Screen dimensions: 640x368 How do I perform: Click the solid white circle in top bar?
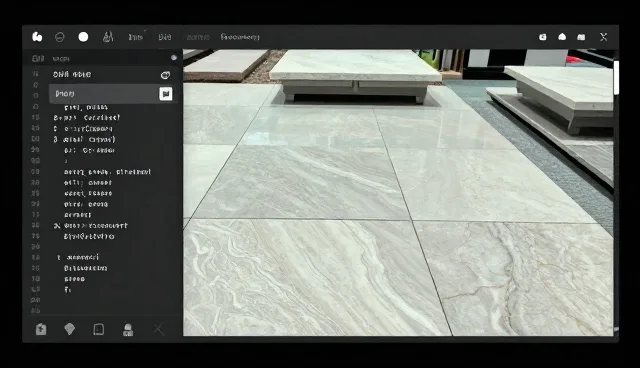[x=83, y=37]
